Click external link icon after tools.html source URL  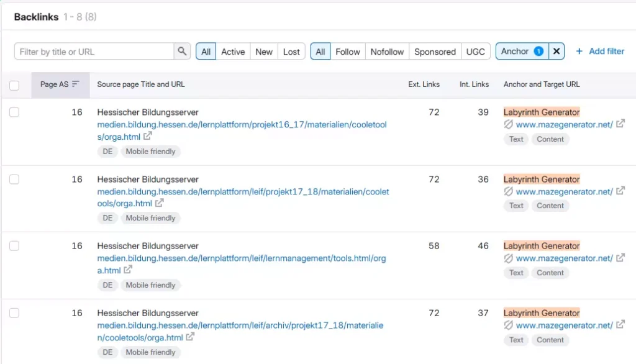click(127, 270)
